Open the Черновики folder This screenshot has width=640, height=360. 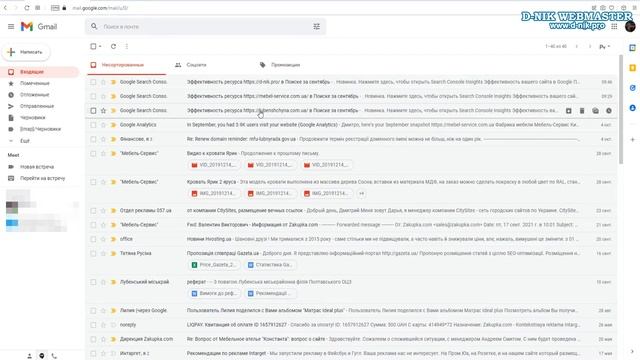pos(33,118)
